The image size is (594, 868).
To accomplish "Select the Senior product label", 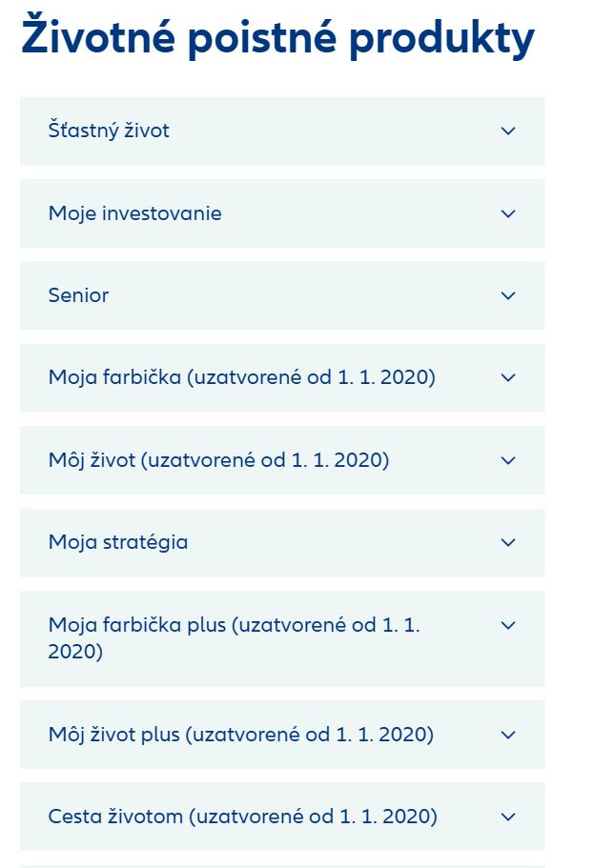I will pyautogui.click(x=78, y=295).
